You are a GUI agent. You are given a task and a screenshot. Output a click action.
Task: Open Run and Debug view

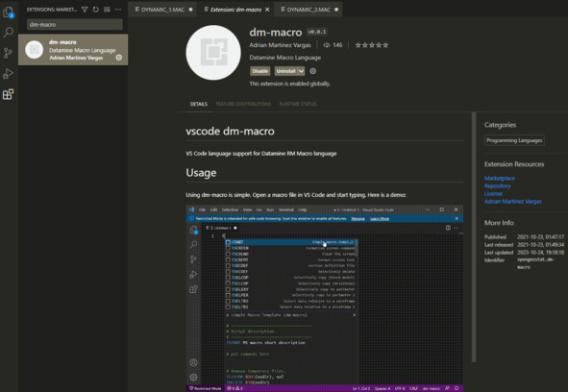coord(8,74)
